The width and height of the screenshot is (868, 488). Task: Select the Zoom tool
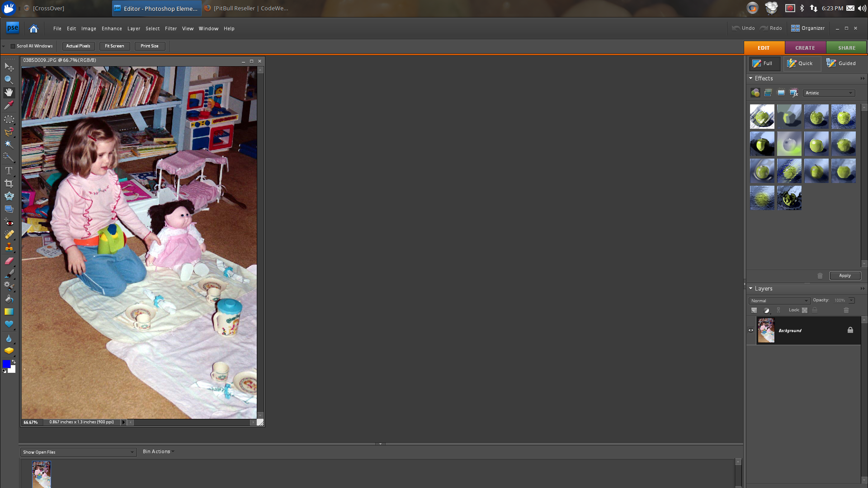tap(9, 79)
